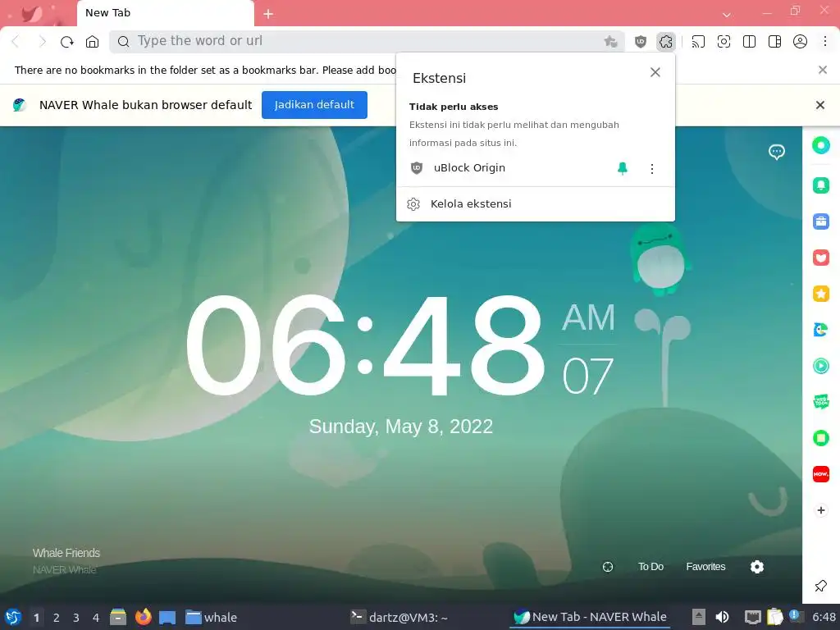
Task: Open the green square sidebar icon
Action: coord(820,438)
